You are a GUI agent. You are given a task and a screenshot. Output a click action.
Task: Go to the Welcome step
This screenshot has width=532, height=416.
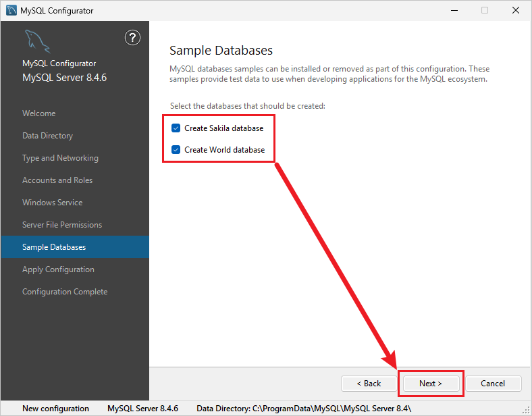(39, 113)
